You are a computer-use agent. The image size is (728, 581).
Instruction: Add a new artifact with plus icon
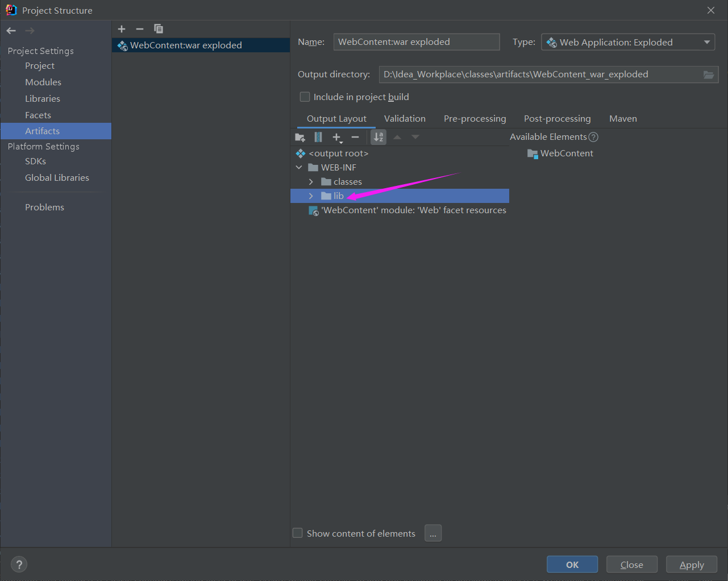122,29
